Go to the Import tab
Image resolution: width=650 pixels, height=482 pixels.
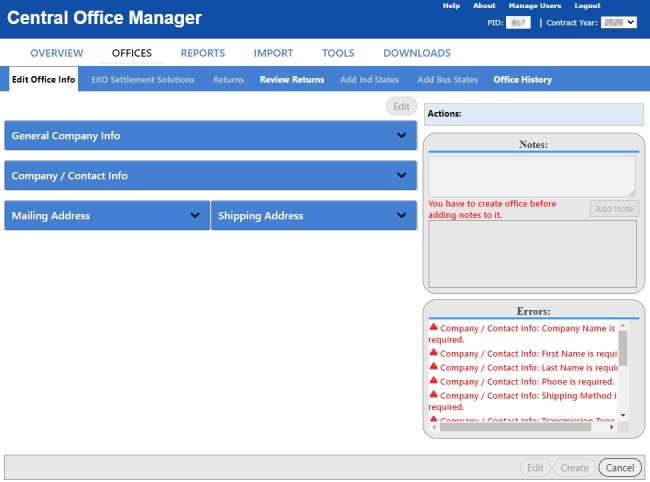tap(273, 53)
